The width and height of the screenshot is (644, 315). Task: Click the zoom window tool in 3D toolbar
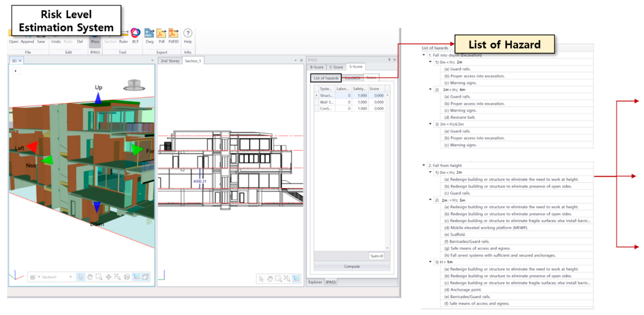(x=99, y=277)
